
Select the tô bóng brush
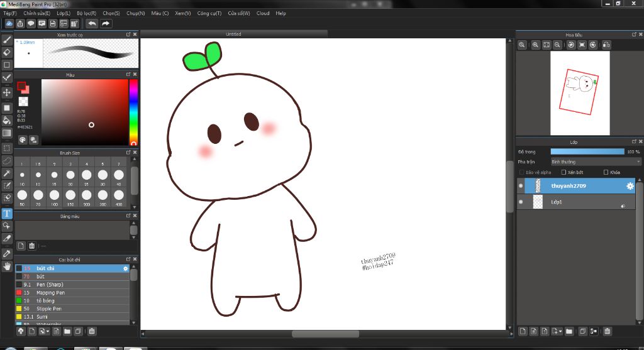pos(72,300)
